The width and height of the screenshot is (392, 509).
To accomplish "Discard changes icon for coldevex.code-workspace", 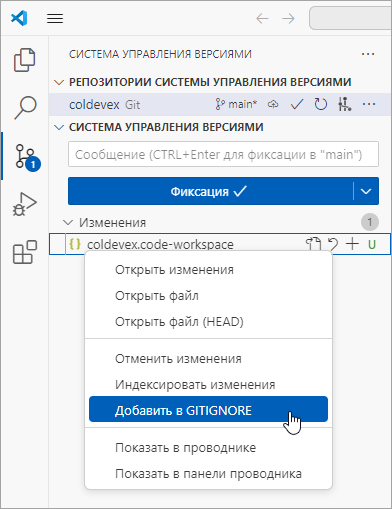I will (x=333, y=244).
